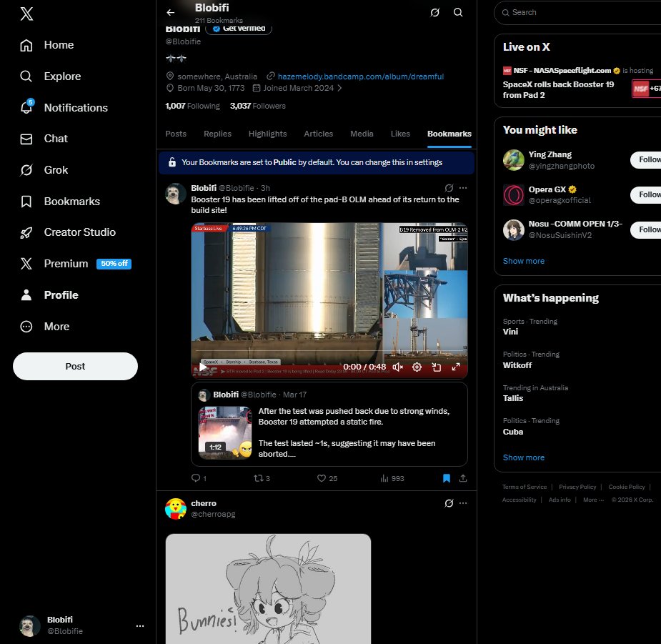Image resolution: width=661 pixels, height=644 pixels.
Task: Click Grok icon in profile header
Action: coord(435,13)
